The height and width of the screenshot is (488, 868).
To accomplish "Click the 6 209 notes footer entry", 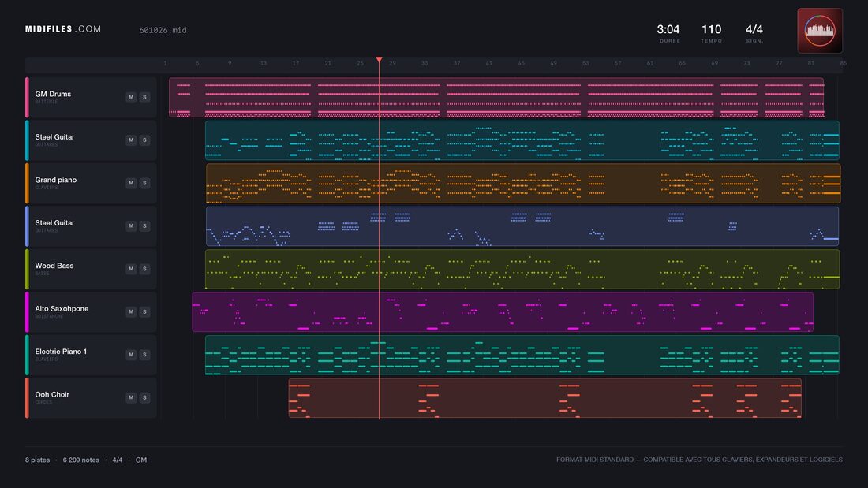I will pyautogui.click(x=80, y=460).
